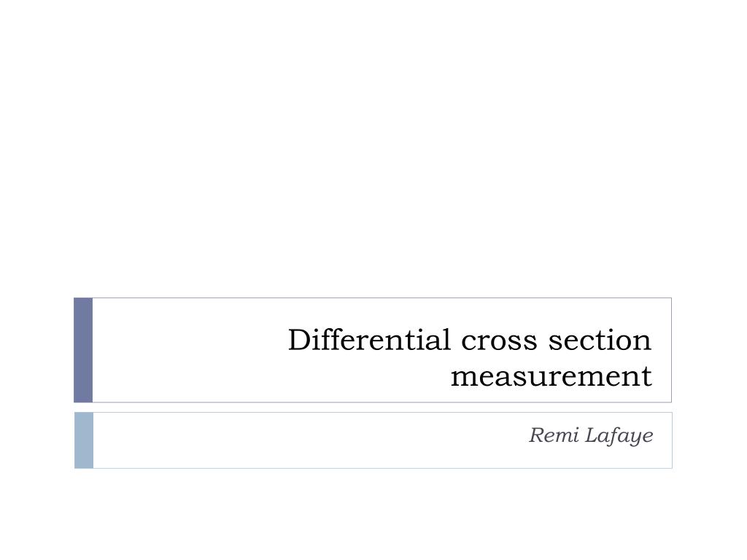747x560 pixels.
Task: Select the word "Differential" in the title
Action: [x=370, y=340]
